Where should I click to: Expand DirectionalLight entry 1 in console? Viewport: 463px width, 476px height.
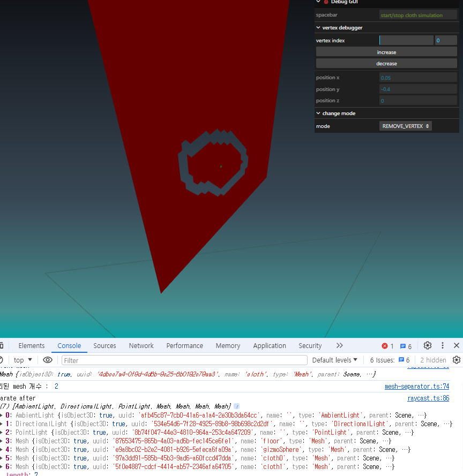pos(1,424)
